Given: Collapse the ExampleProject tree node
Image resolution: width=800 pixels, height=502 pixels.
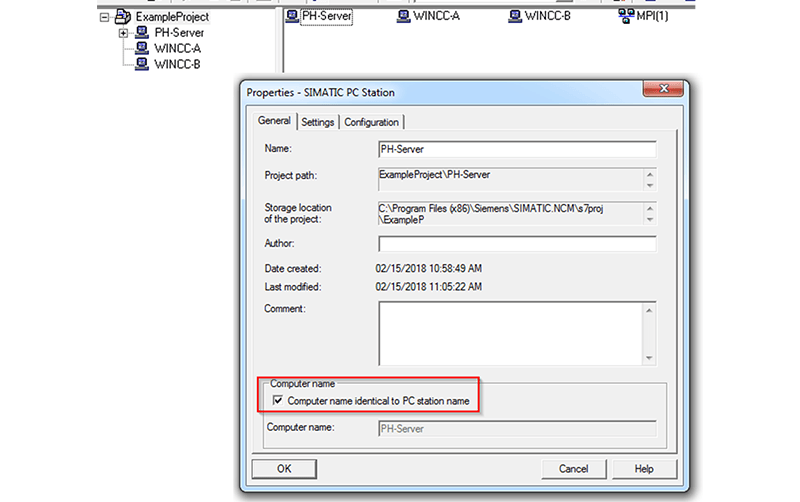Looking at the screenshot, I should [104, 17].
